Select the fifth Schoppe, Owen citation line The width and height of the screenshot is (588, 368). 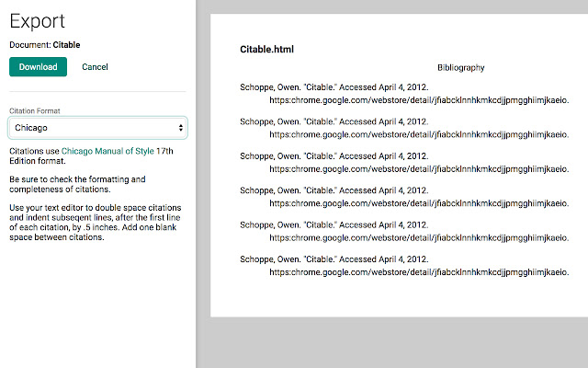334,225
